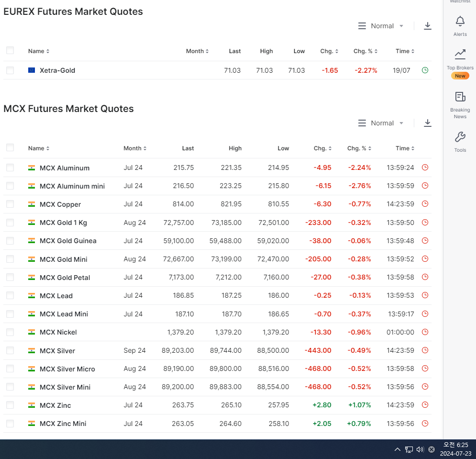Click clock icon in MCX Zinc row
This screenshot has width=476, height=459.
(x=425, y=405)
